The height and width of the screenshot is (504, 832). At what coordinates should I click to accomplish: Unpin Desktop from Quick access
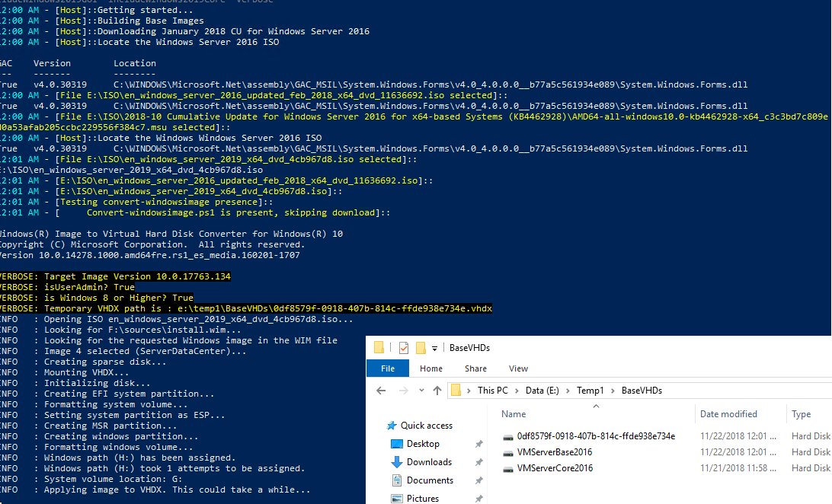click(x=478, y=443)
